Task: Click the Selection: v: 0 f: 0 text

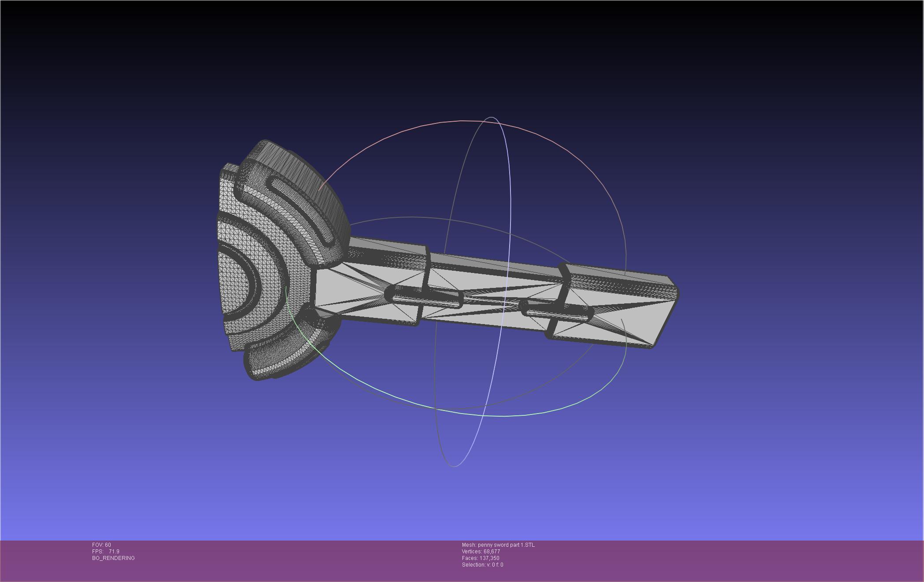Action: click(x=482, y=565)
